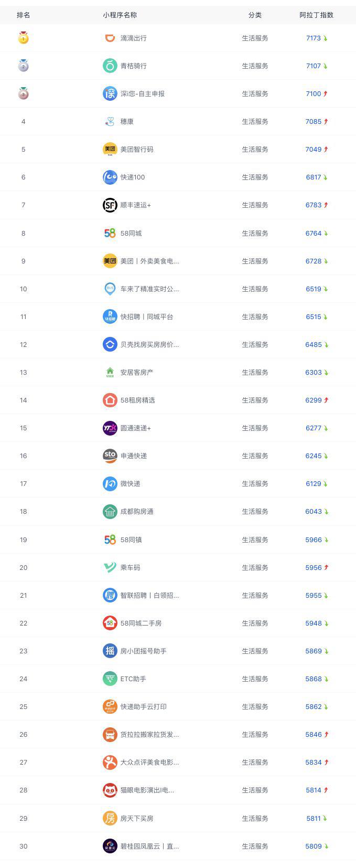Screen dimensions: 356x868
Task: Click the 货拉拉 orange truck icon
Action: (x=110, y=735)
